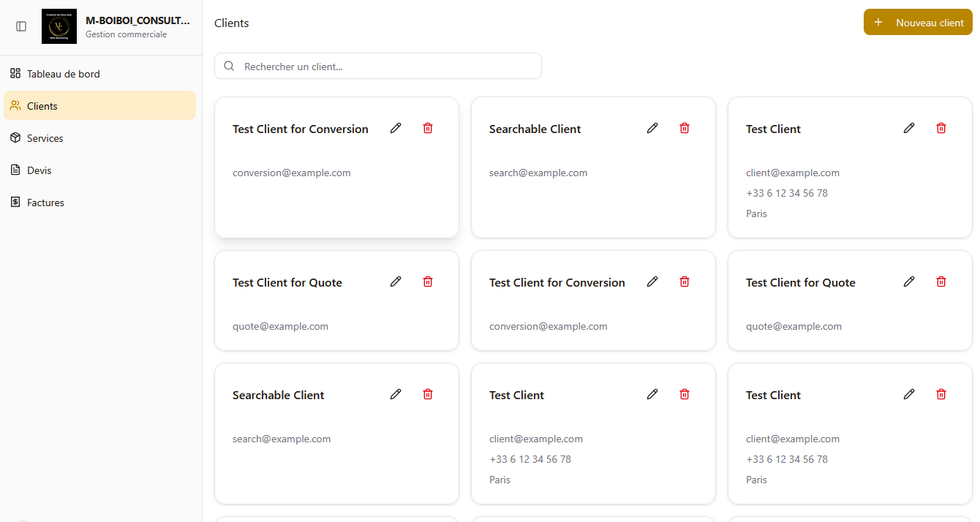Edit the middle-column Test Client for Conversion
The height and width of the screenshot is (522, 980).
652,281
